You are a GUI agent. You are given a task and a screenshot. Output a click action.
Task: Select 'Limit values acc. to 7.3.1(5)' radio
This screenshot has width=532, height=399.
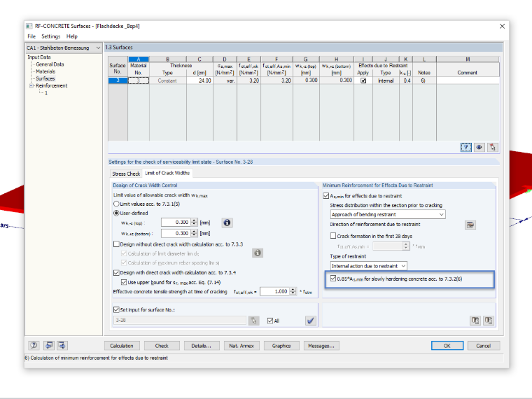coord(116,204)
